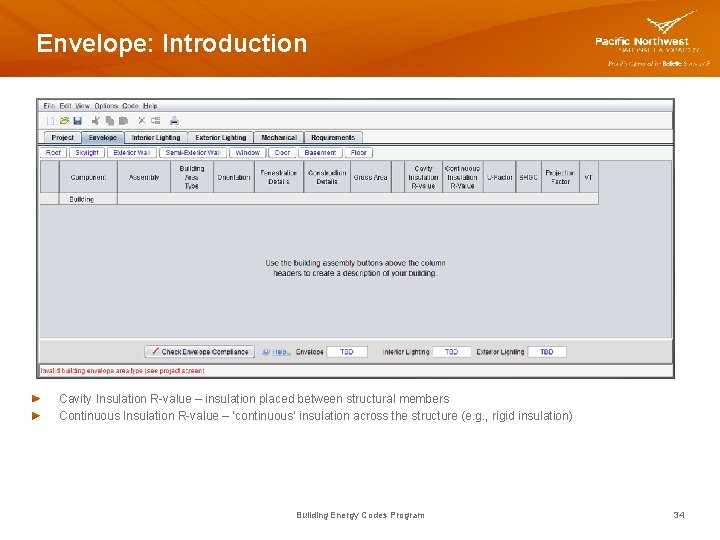Image resolution: width=720 pixels, height=540 pixels.
Task: Click the Orientation column header
Action: [x=234, y=177]
